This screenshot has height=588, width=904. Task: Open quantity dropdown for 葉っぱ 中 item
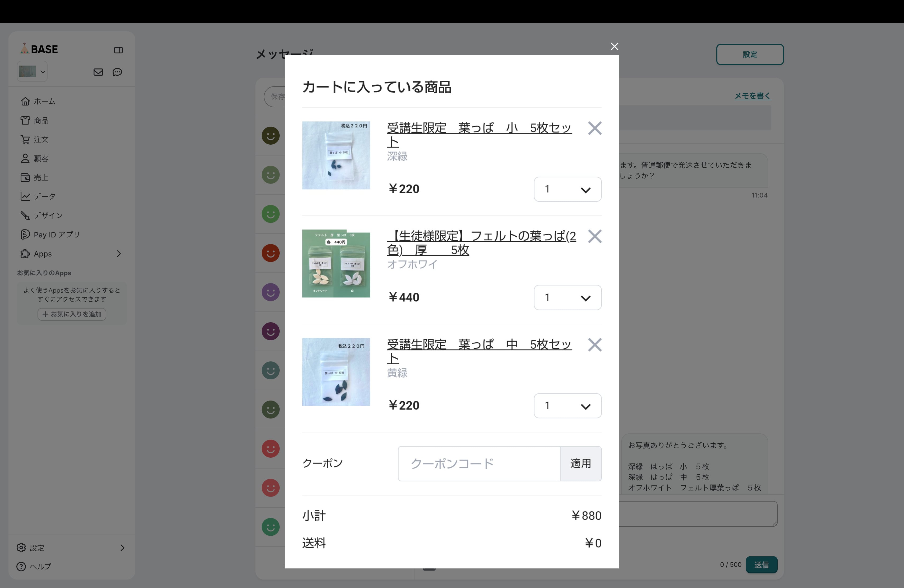coord(567,406)
